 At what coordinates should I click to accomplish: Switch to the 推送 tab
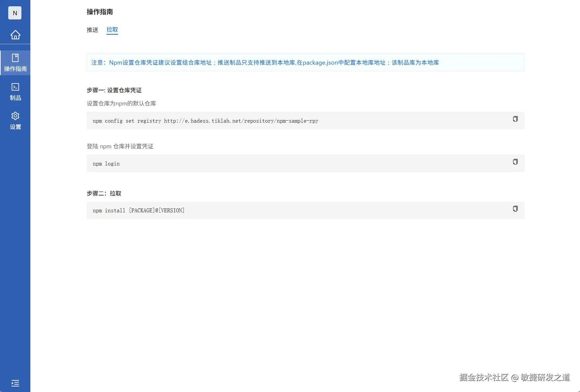coord(92,30)
